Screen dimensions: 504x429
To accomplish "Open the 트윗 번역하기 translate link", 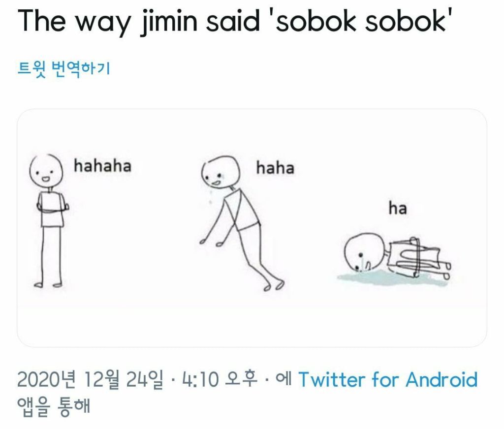I will click(63, 68).
